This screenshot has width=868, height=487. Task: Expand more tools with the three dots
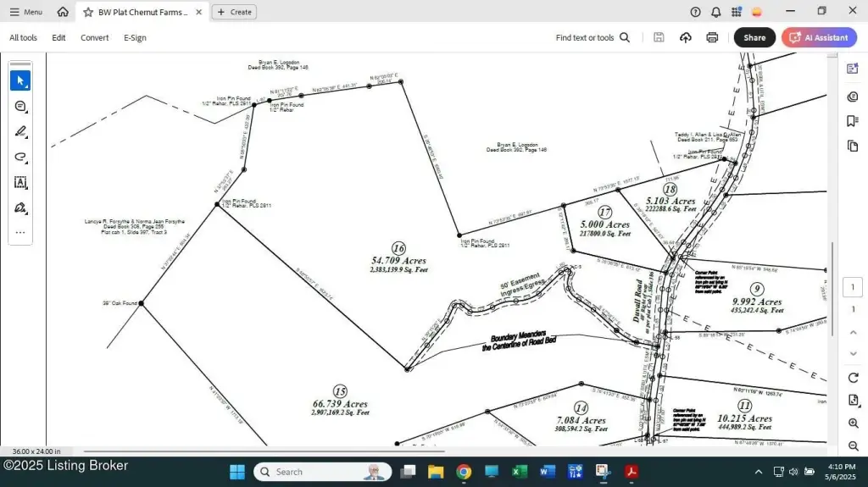coord(20,232)
